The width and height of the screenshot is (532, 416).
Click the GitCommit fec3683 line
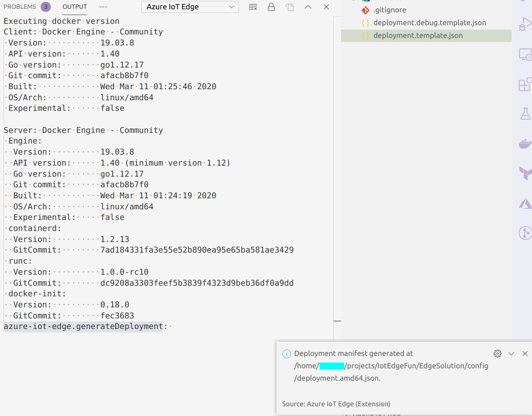[73, 316]
